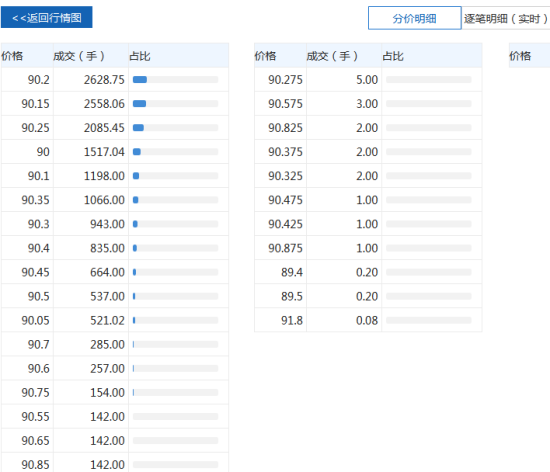Open the 逐笔明细（实时）tab
Viewport: 550px width, 472px height.
point(506,18)
